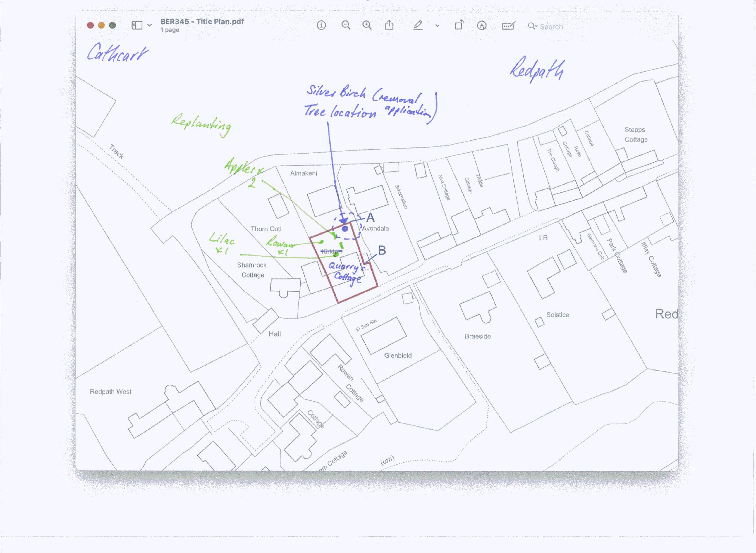Click the 'Hall' label on map
This screenshot has height=553, width=756.
tap(274, 334)
